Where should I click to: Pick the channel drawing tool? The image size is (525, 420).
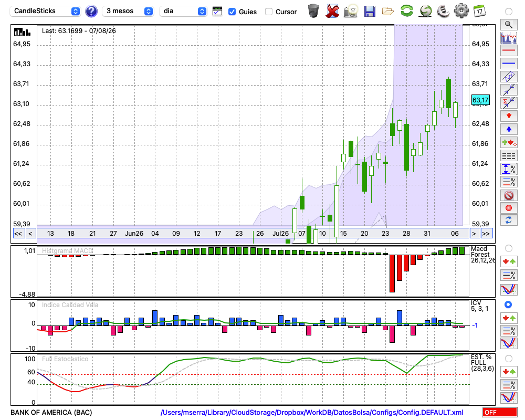point(509,76)
